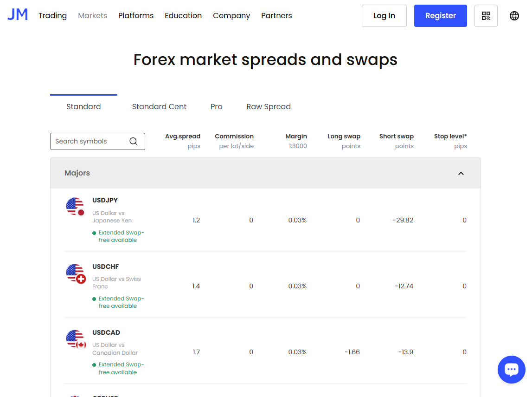Screen dimensions: 532x397
Task: Open the Company menu
Action: tap(231, 15)
